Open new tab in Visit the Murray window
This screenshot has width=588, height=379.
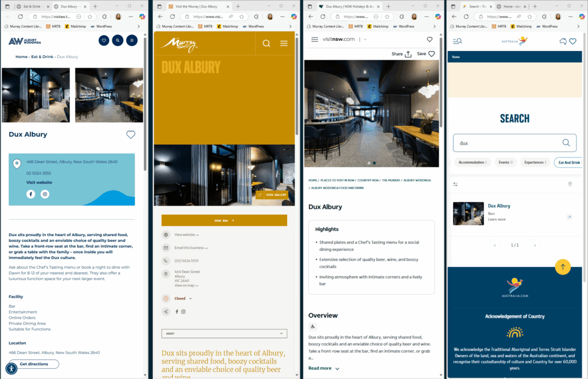point(238,6)
